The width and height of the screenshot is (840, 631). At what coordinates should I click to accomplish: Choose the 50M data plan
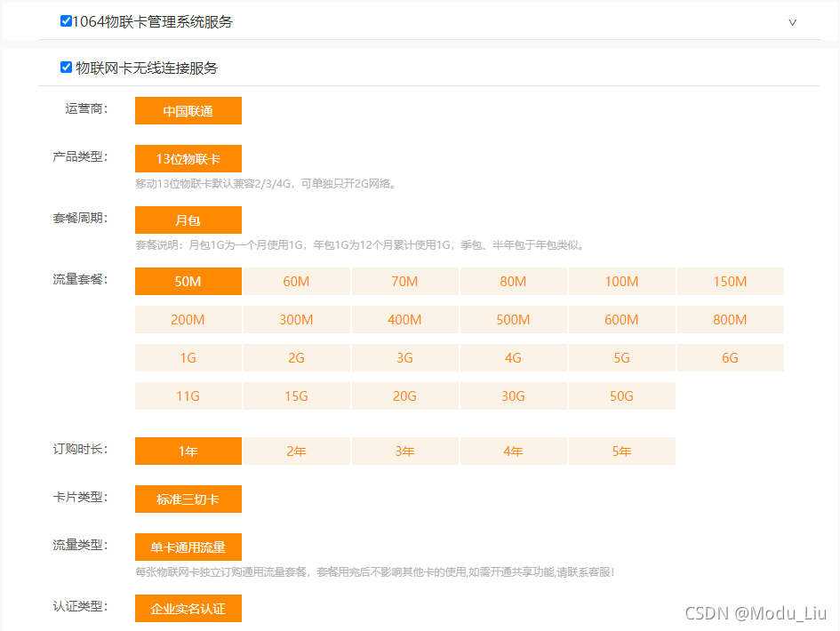[188, 281]
